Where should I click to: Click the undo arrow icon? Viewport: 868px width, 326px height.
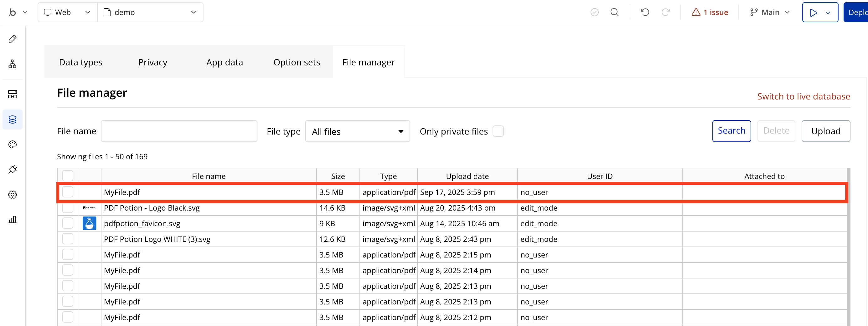645,13
